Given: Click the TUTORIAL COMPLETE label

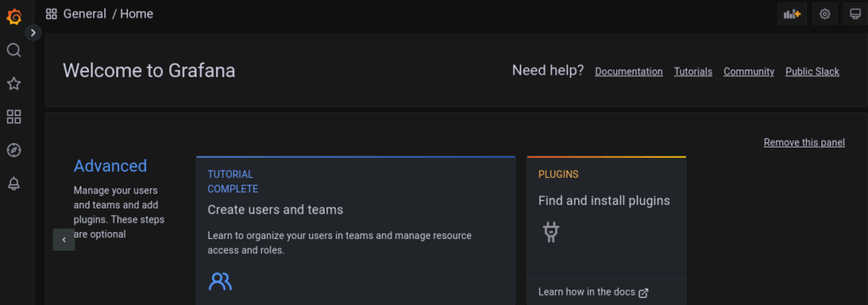Looking at the screenshot, I should pyautogui.click(x=232, y=181).
